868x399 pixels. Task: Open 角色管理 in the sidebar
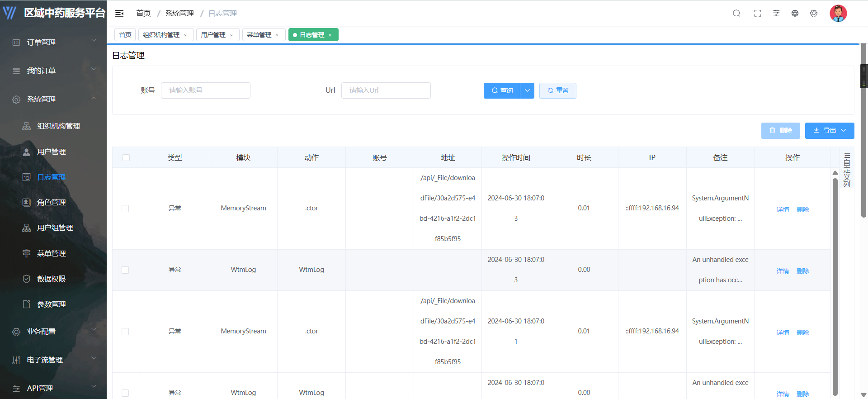[52, 202]
